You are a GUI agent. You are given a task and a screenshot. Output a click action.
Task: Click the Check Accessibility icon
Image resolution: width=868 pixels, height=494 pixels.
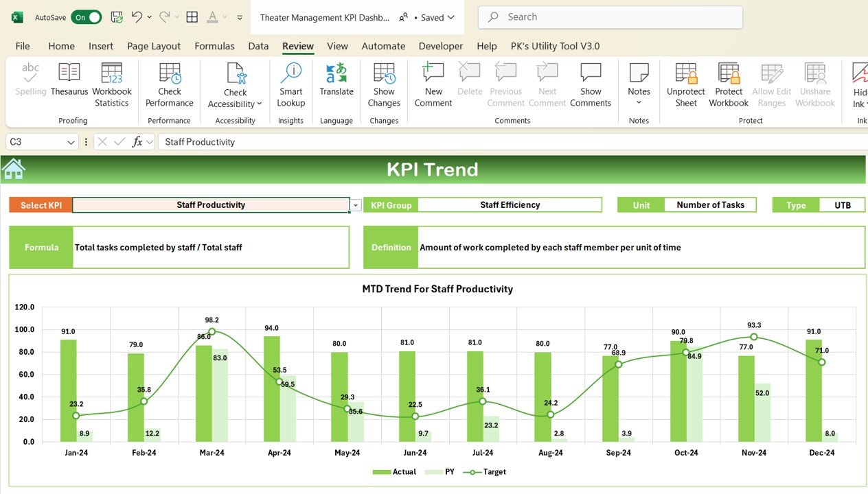coord(236,74)
